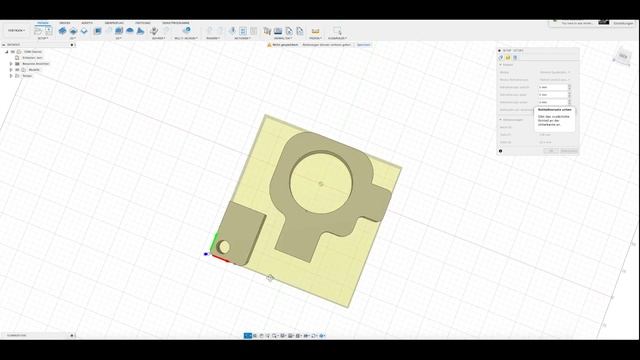Open the ÜBERPRÜFUNG ribbon tab
Image resolution: width=640 pixels, height=360 pixels.
pos(114,23)
